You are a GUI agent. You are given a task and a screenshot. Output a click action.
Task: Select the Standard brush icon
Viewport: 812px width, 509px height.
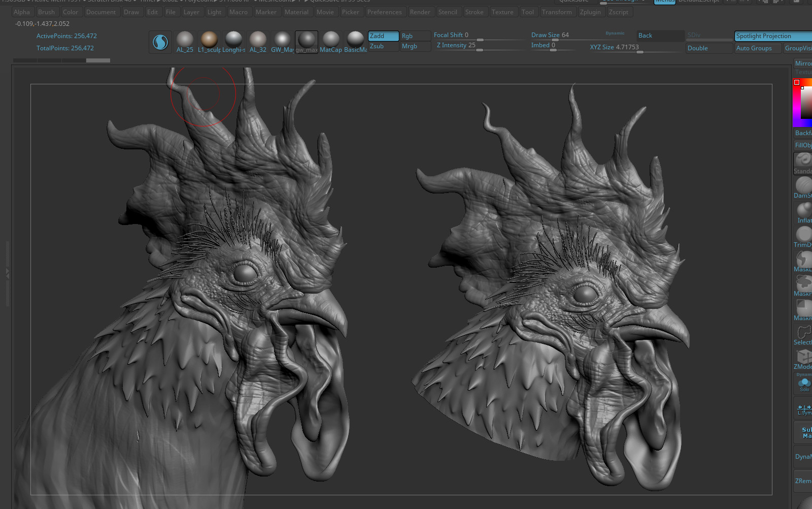803,163
